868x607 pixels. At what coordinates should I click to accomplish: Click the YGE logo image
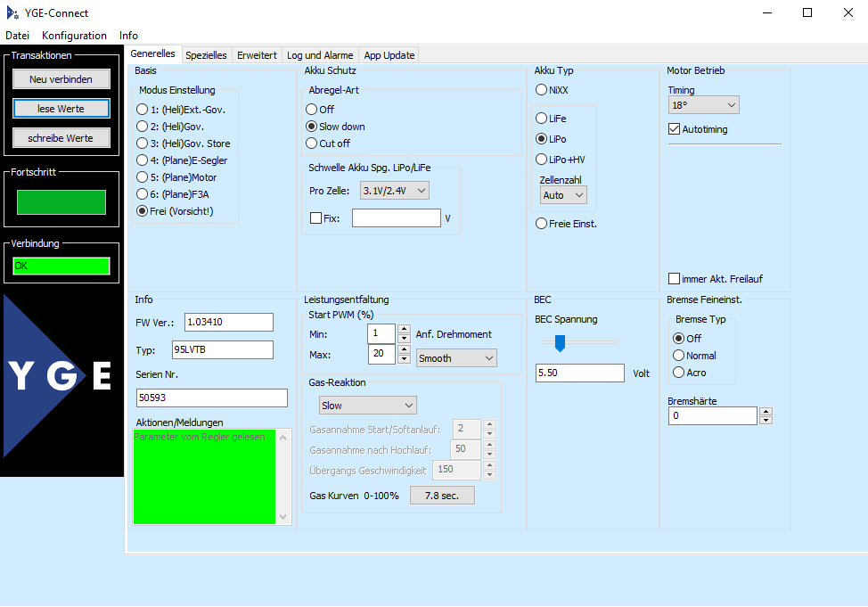(x=58, y=376)
